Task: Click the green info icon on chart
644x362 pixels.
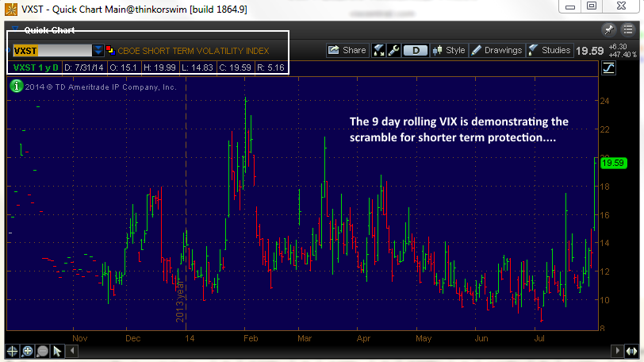Action: point(15,87)
